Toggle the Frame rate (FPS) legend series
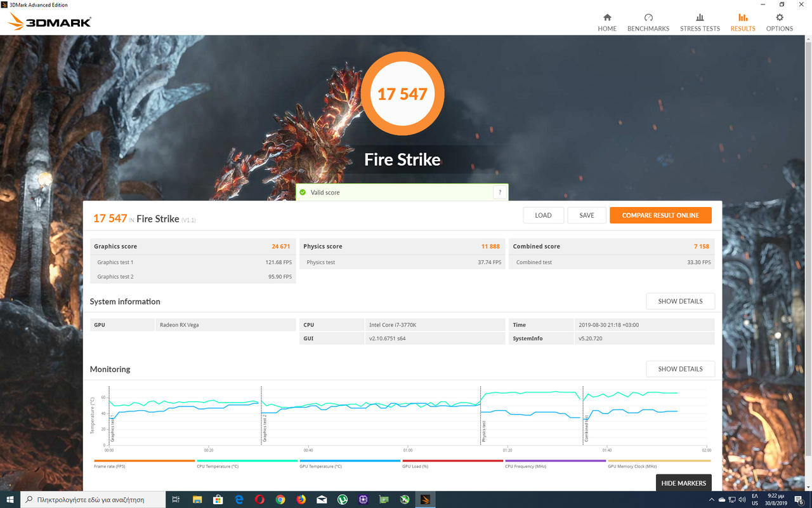 [x=145, y=464]
